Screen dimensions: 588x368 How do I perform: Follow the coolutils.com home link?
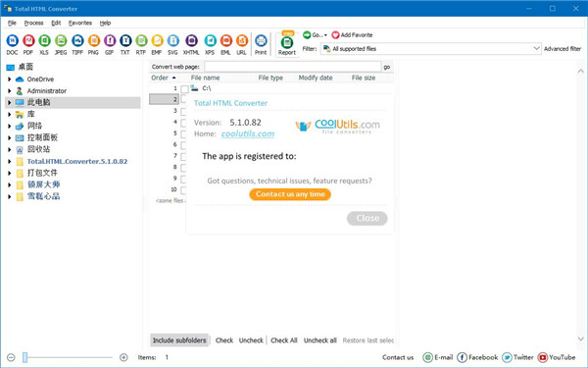click(248, 133)
